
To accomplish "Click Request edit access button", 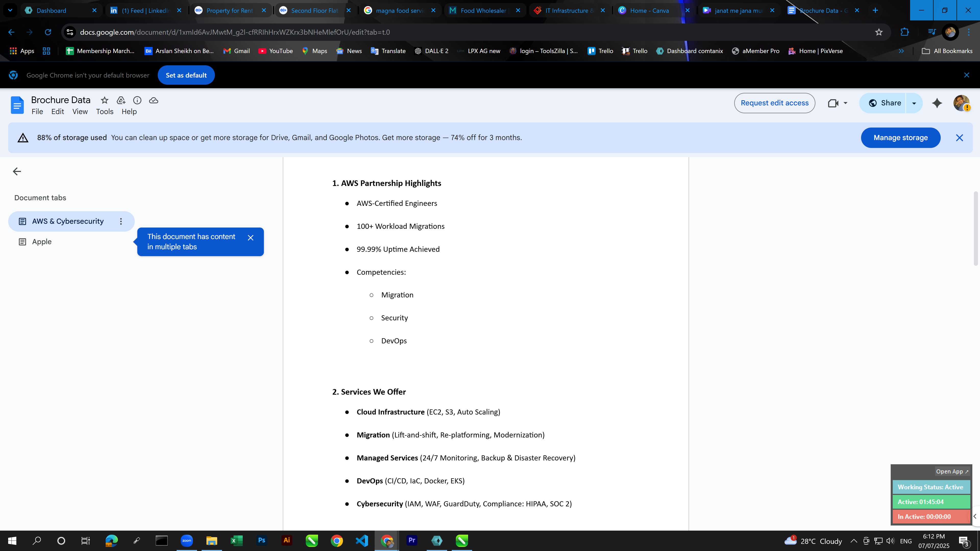I will (x=774, y=103).
